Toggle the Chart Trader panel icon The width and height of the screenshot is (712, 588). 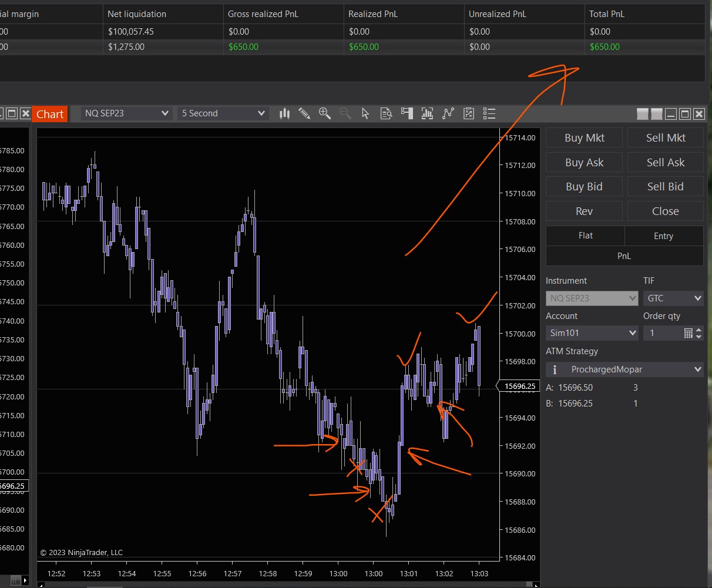[407, 113]
